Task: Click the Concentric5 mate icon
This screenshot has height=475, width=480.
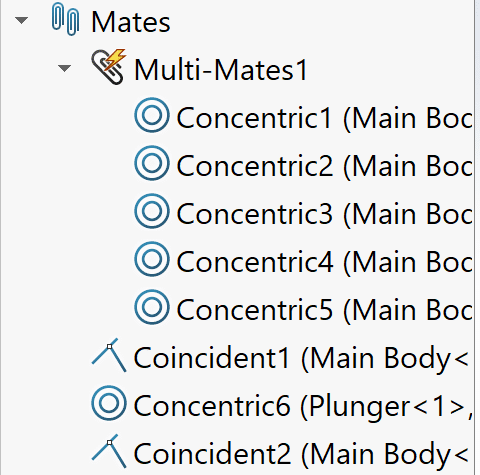Action: 152,307
